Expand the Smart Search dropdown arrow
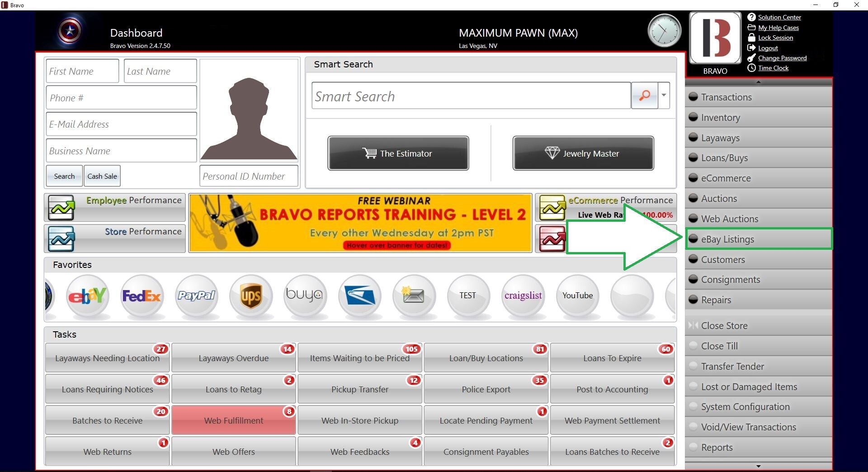 (664, 95)
